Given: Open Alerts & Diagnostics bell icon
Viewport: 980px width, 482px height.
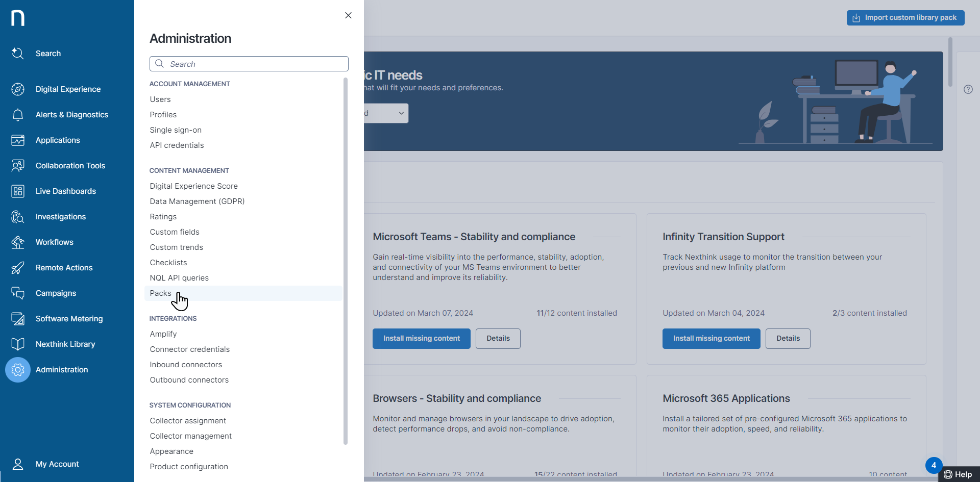Looking at the screenshot, I should pyautogui.click(x=18, y=115).
